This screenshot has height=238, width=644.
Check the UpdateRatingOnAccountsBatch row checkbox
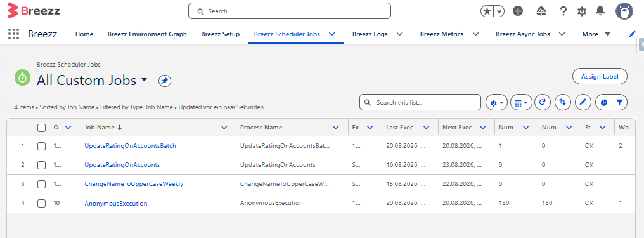(41, 146)
